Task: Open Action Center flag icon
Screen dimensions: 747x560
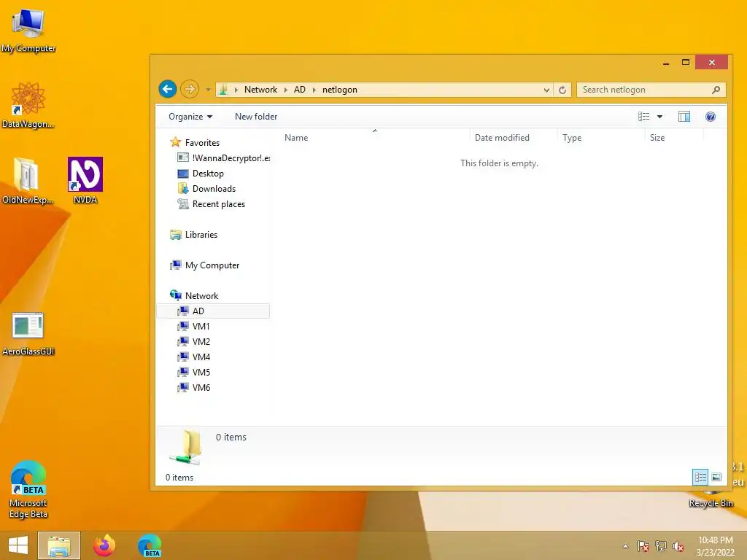Action: [x=643, y=546]
